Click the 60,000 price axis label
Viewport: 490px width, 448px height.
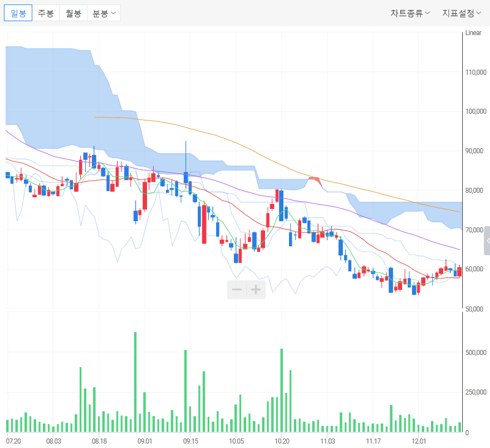[x=474, y=269]
